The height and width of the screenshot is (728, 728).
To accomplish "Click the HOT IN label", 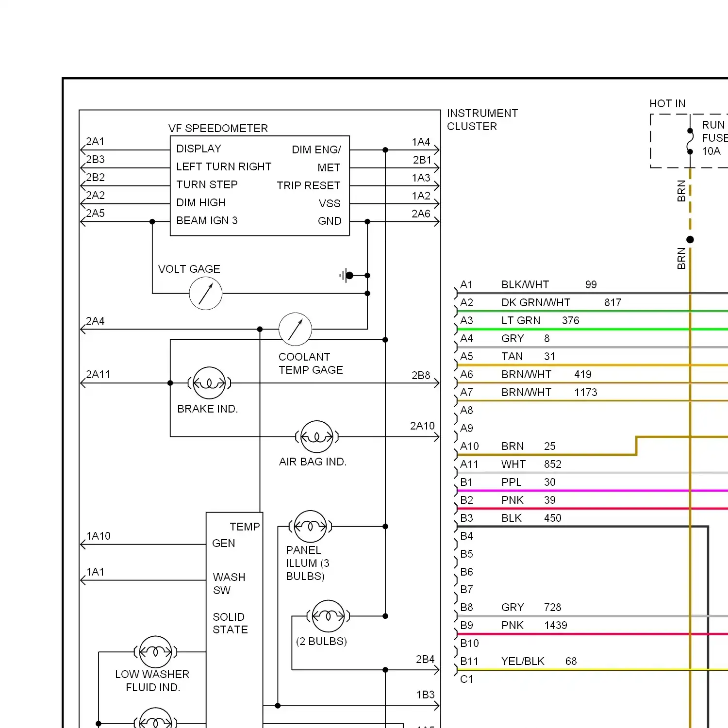I will click(x=667, y=103).
